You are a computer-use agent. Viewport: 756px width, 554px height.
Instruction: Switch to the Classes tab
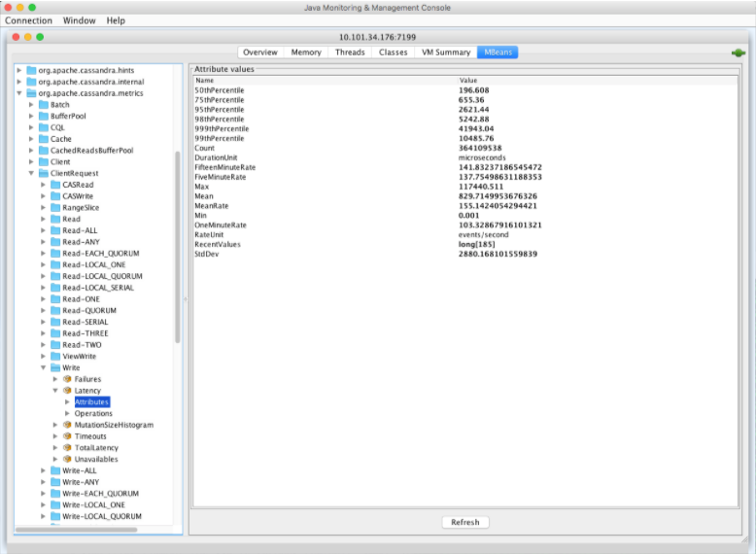(x=393, y=52)
